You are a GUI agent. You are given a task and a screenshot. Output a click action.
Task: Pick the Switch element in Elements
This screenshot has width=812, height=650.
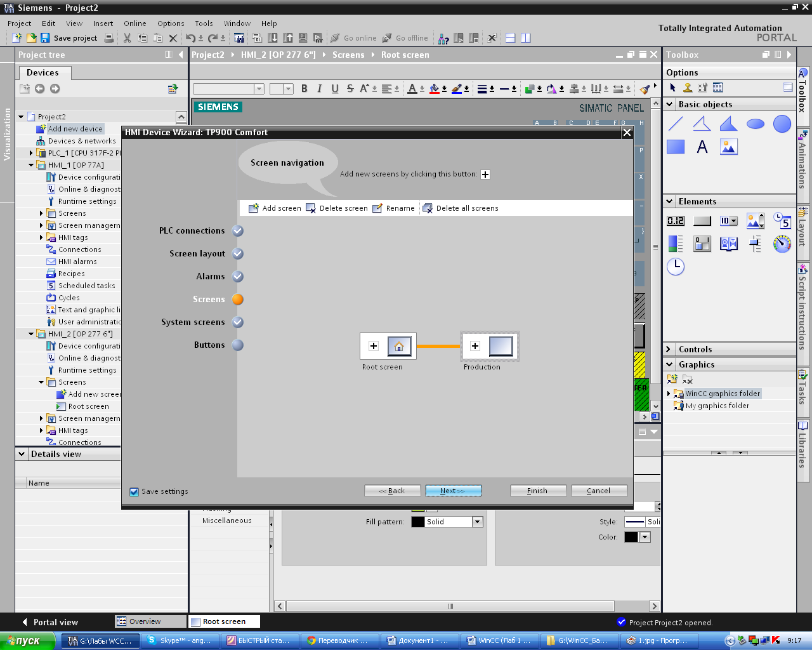pyautogui.click(x=702, y=244)
